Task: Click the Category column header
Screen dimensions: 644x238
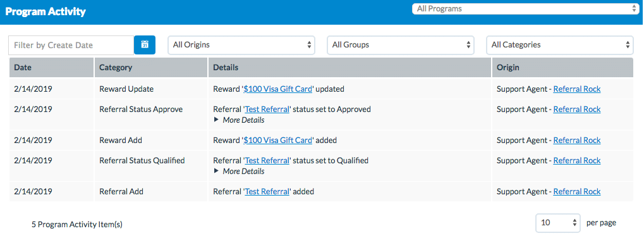Action: pyautogui.click(x=151, y=68)
